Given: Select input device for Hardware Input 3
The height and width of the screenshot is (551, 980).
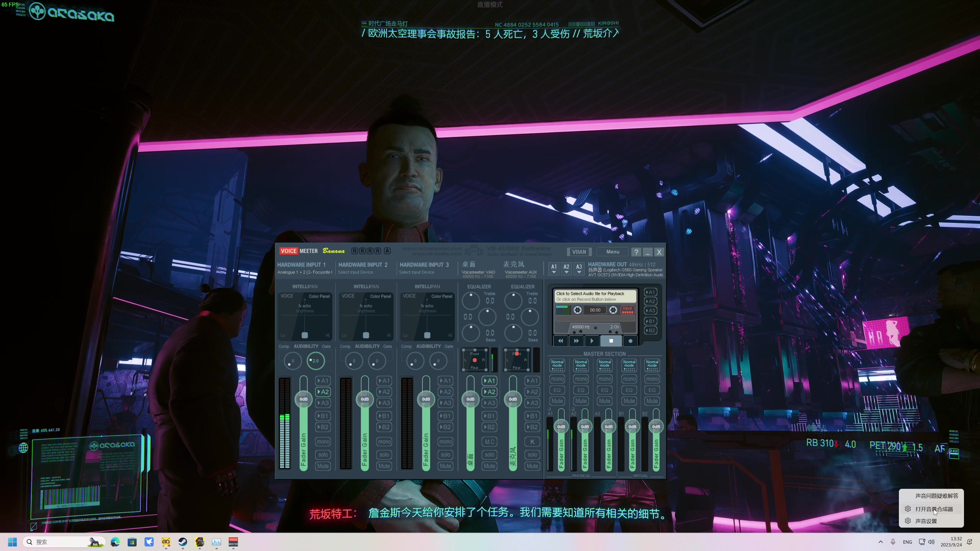Looking at the screenshot, I should coord(416,272).
